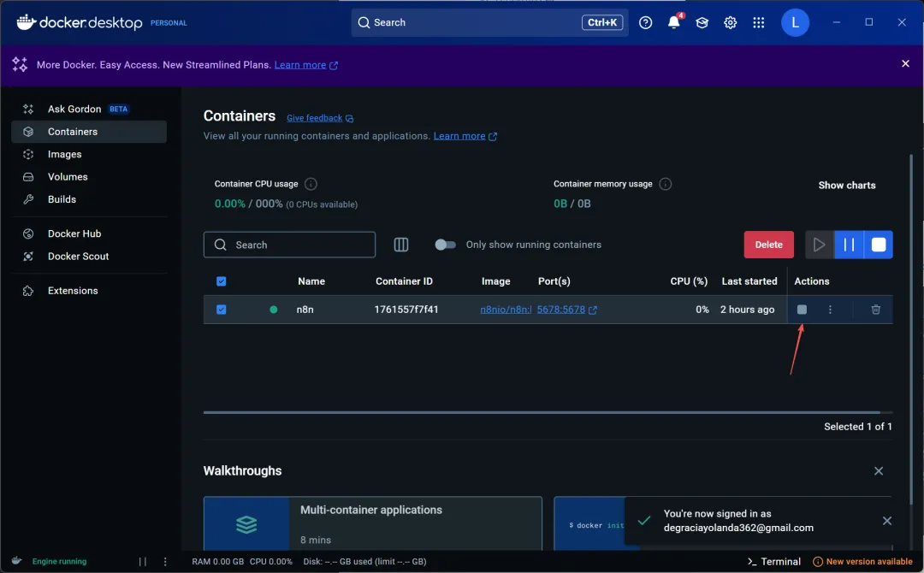Click the container search field

289,245
